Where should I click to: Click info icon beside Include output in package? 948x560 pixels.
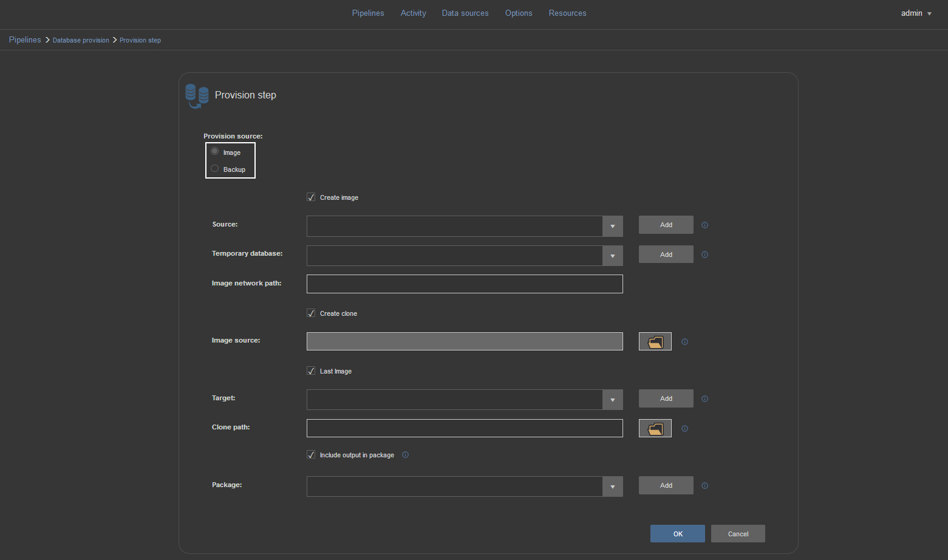[406, 455]
